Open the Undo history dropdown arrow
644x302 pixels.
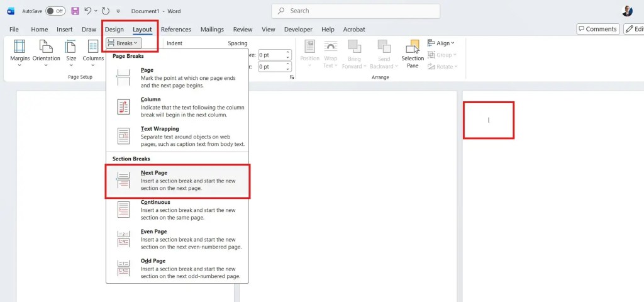[96, 11]
